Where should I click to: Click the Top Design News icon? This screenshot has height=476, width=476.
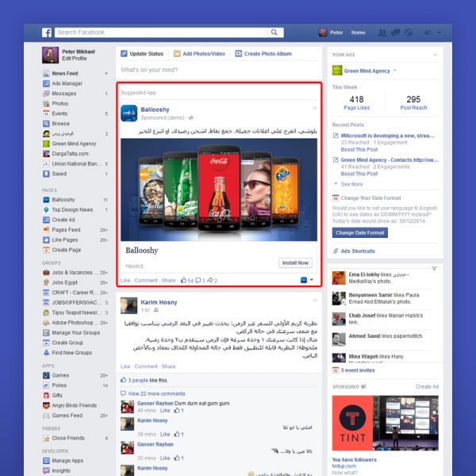click(x=46, y=209)
